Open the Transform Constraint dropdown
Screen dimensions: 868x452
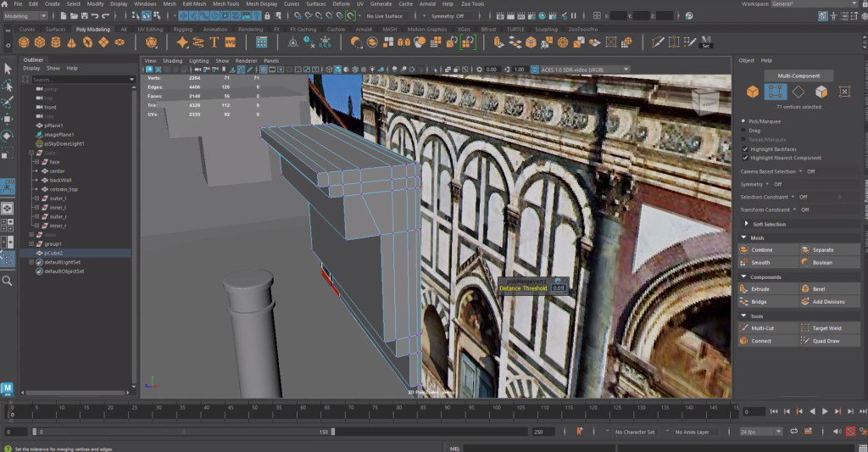click(794, 209)
